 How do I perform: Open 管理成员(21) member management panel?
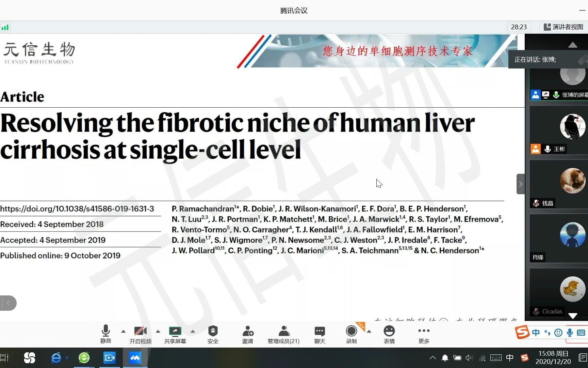click(x=283, y=334)
